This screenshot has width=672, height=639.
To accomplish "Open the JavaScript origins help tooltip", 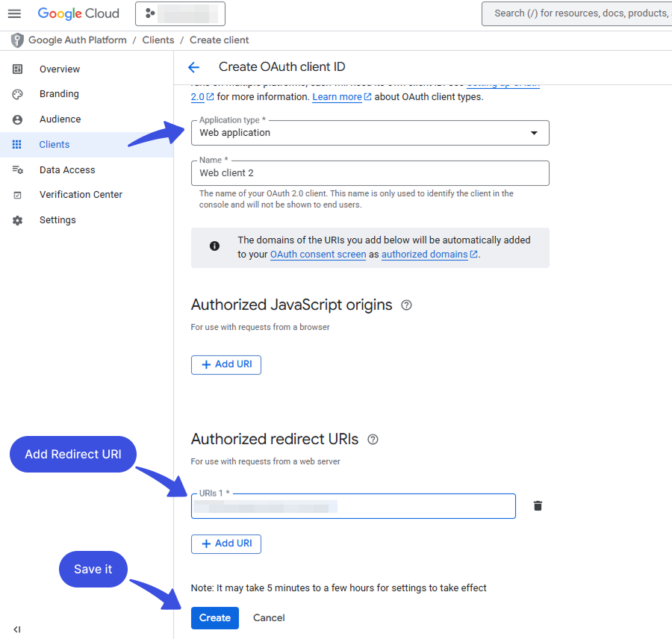I will 405,305.
